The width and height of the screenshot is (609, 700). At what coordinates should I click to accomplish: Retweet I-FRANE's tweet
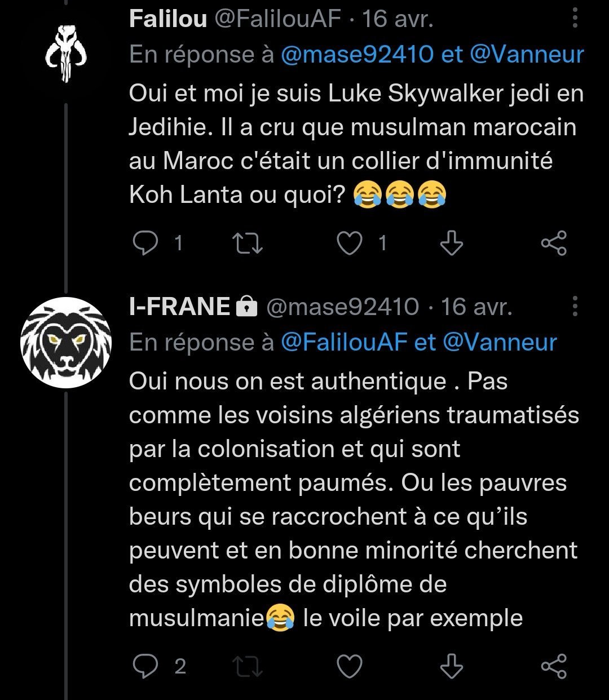coord(248,666)
